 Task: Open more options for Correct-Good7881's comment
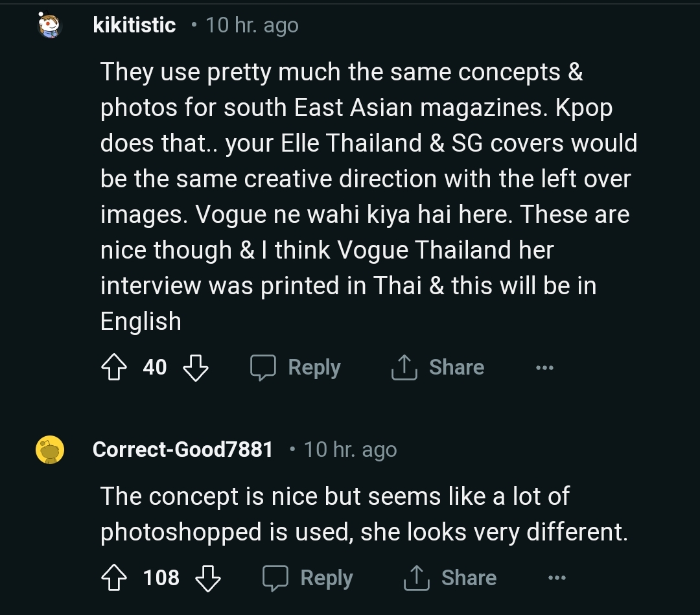[557, 578]
